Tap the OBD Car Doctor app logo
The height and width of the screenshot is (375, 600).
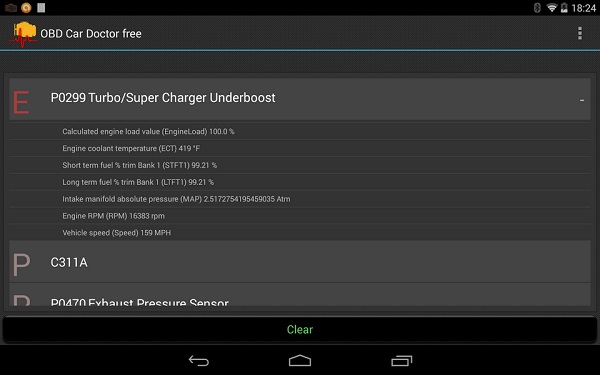[x=23, y=34]
